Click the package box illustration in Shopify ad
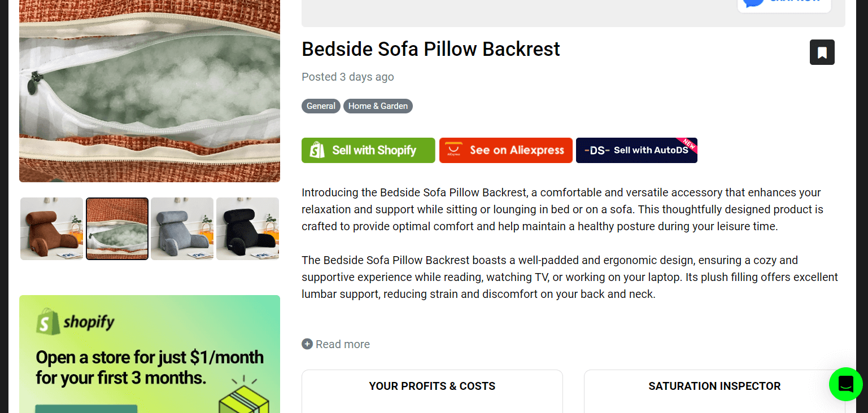The image size is (868, 413). (239, 395)
